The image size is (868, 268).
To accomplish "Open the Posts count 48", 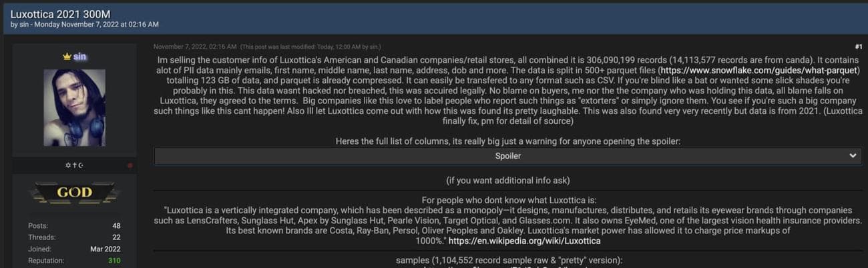I will (x=116, y=226).
